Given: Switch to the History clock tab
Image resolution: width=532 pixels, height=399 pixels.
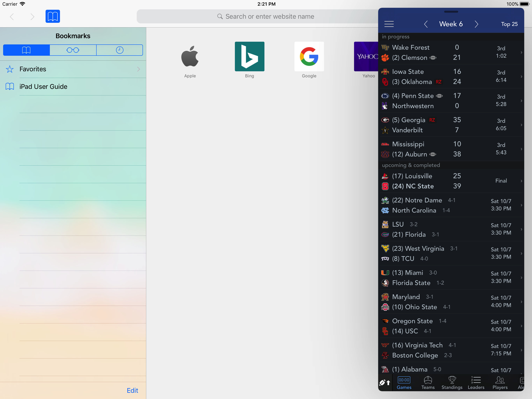Looking at the screenshot, I should click(x=120, y=50).
